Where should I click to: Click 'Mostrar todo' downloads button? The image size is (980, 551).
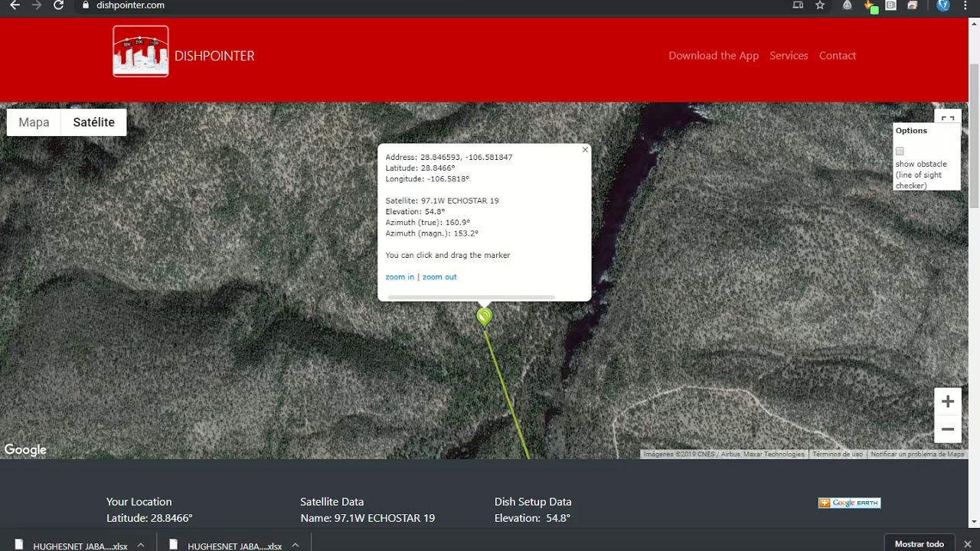920,544
